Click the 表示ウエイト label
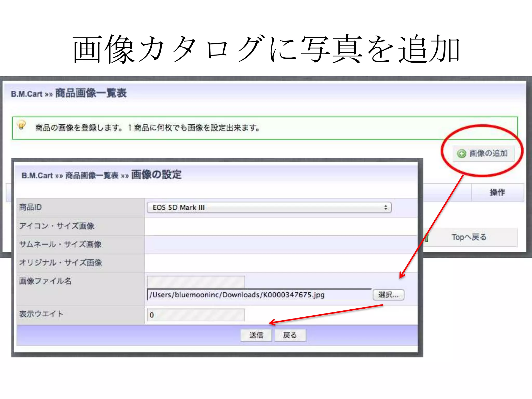Screen dimensions: 532x399 tap(41, 314)
